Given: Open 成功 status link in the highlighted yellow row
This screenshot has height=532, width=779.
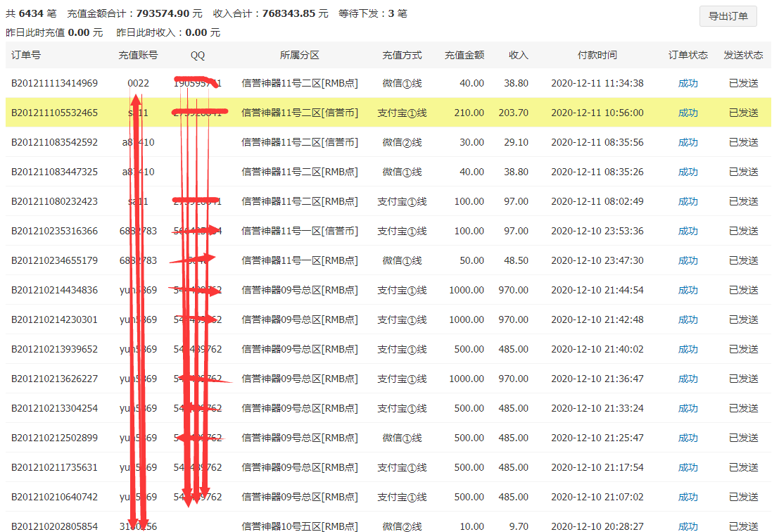Looking at the screenshot, I should 687,113.
